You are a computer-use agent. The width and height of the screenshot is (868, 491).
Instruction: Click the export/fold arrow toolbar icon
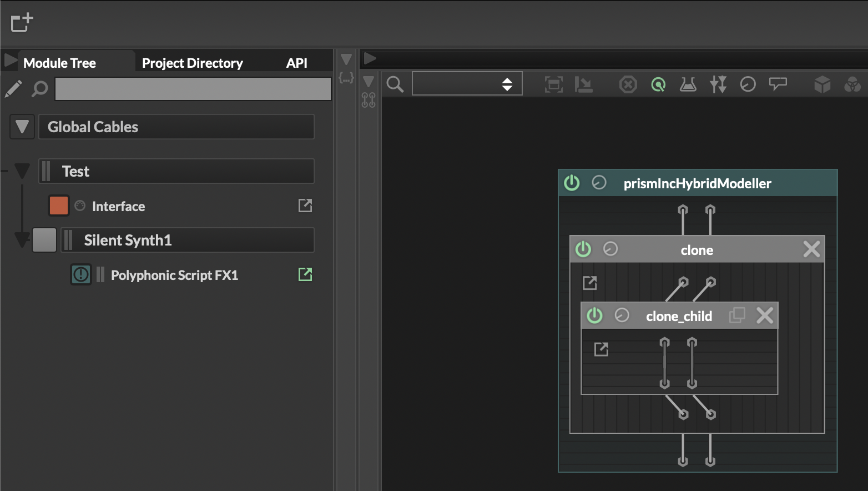pyautogui.click(x=584, y=84)
